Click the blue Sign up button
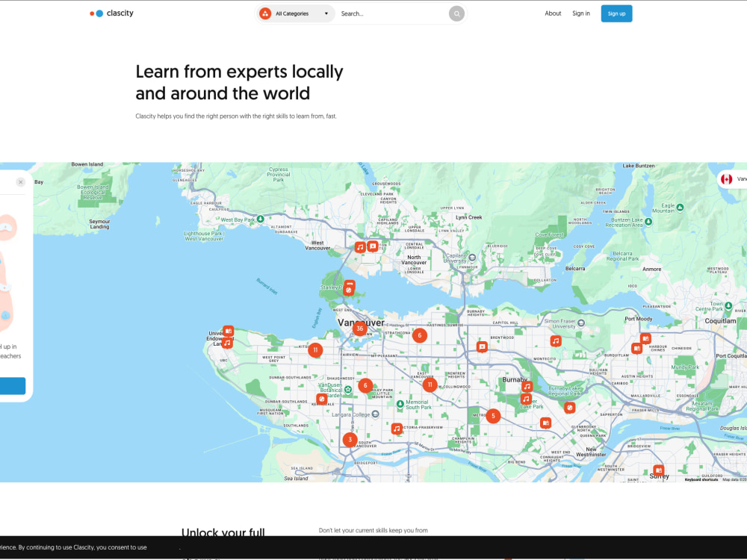 pyautogui.click(x=616, y=13)
